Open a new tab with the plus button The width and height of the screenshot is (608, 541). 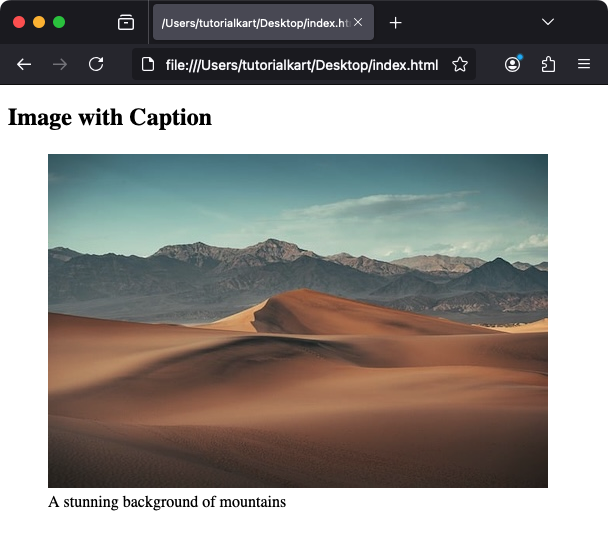395,22
